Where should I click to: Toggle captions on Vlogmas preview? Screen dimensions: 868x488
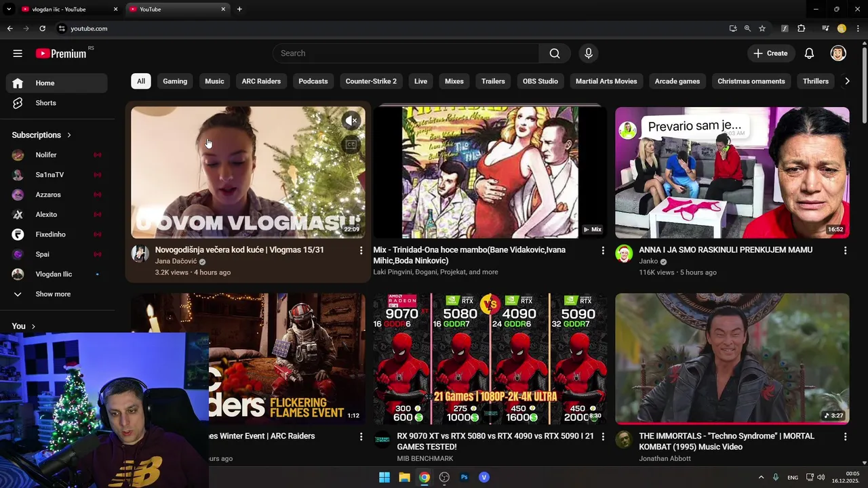pos(351,144)
